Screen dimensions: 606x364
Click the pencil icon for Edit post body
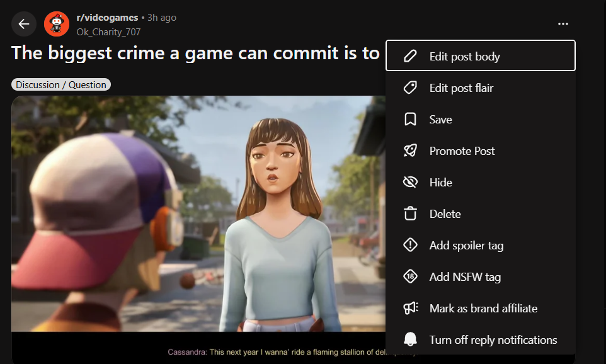[x=410, y=56]
